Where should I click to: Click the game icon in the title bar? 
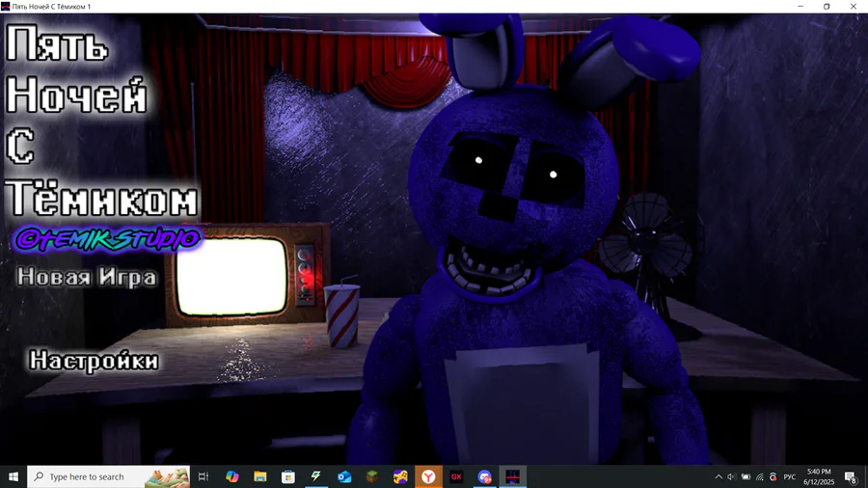pyautogui.click(x=6, y=6)
